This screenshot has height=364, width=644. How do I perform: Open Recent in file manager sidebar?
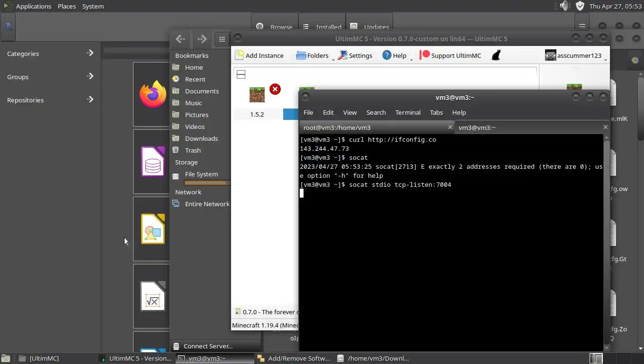point(195,79)
